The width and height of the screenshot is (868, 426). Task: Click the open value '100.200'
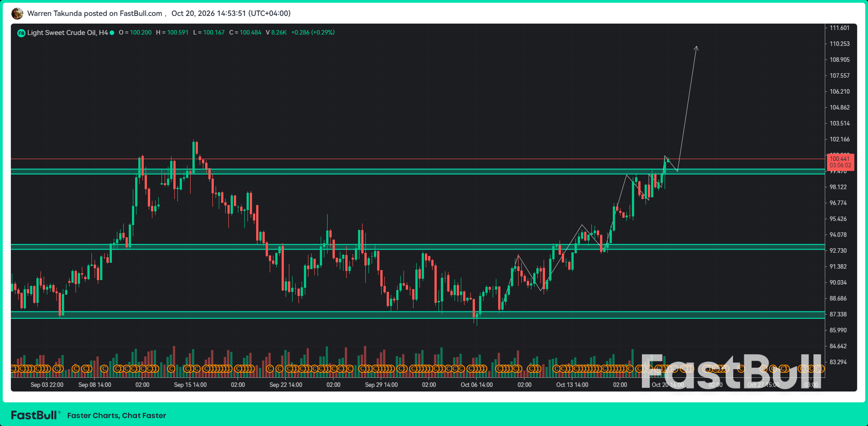coord(141,33)
